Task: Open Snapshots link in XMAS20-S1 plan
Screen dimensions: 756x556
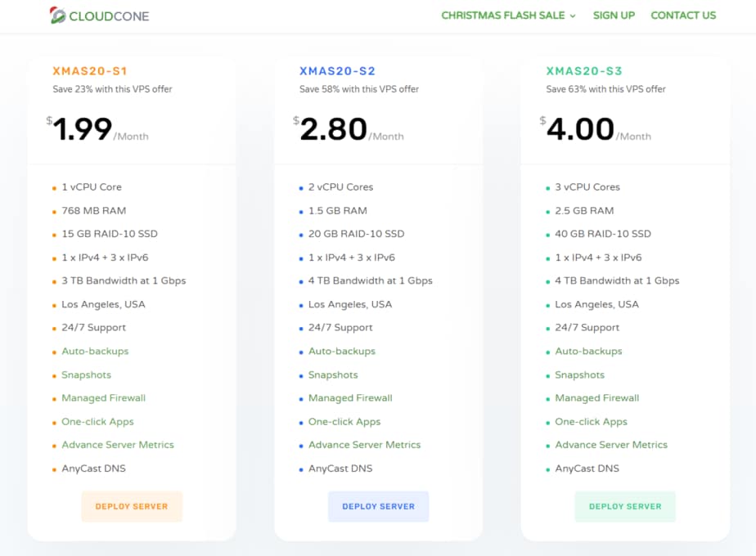Action: pyautogui.click(x=86, y=374)
